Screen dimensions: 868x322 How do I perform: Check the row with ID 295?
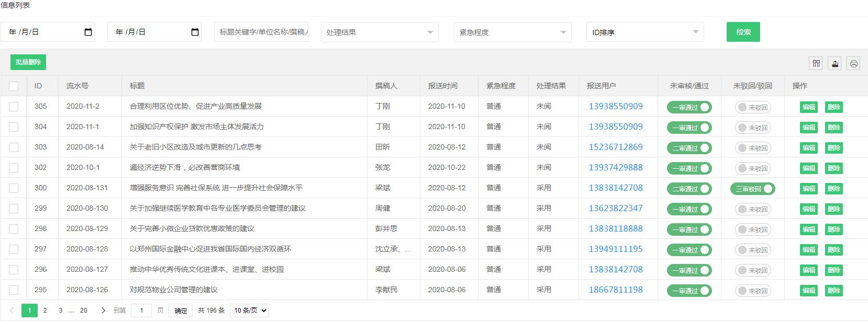click(14, 290)
